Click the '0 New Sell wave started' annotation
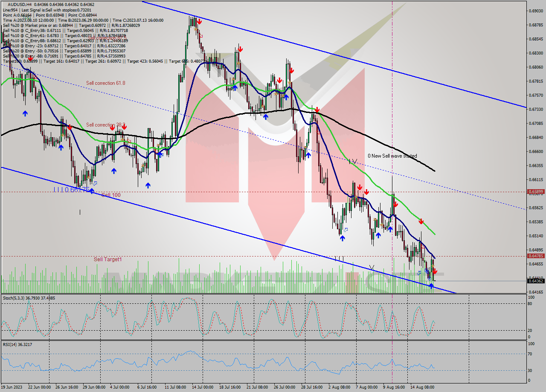 click(392, 156)
